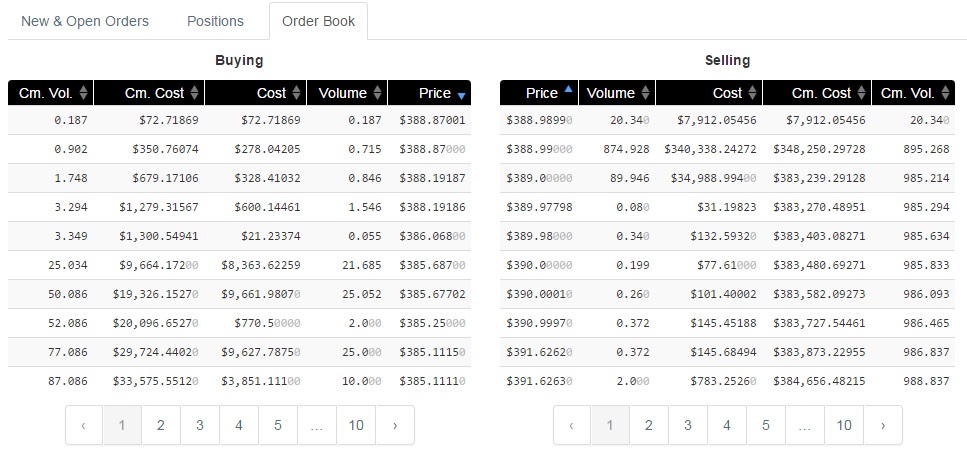Jump to page 10 of Selling orders
967x461 pixels.
844,425
